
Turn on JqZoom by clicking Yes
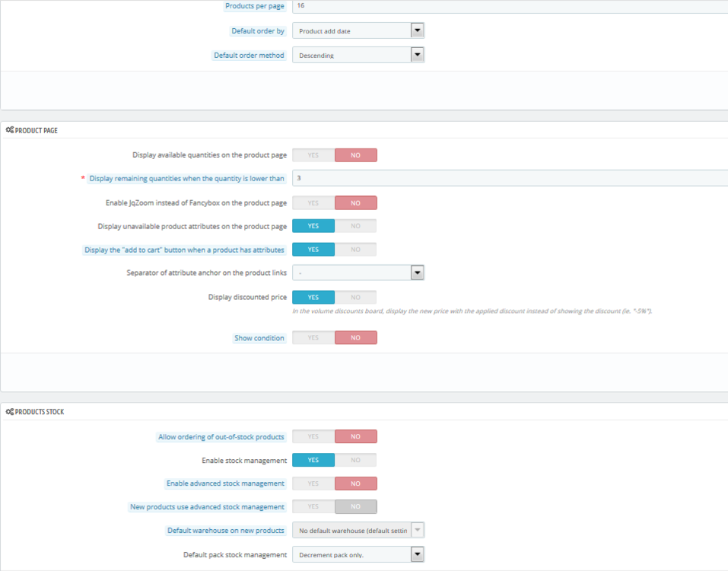[313, 203]
